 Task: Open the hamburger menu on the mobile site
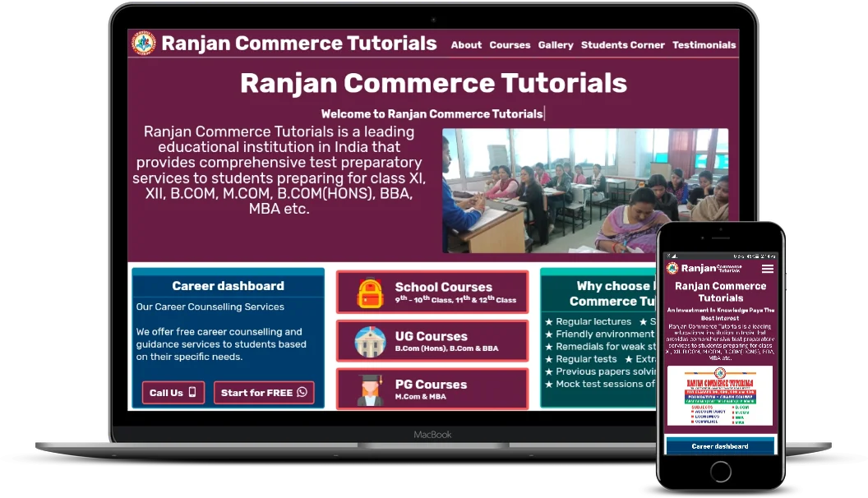768,268
